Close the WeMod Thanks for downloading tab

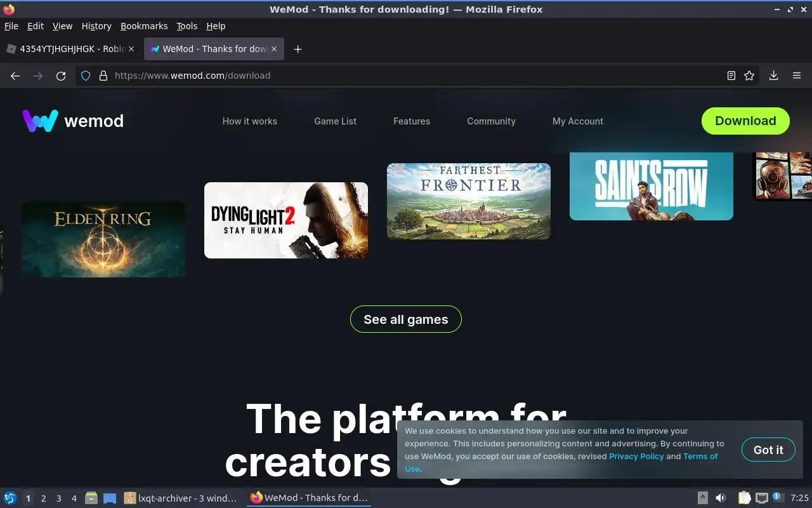tap(275, 49)
